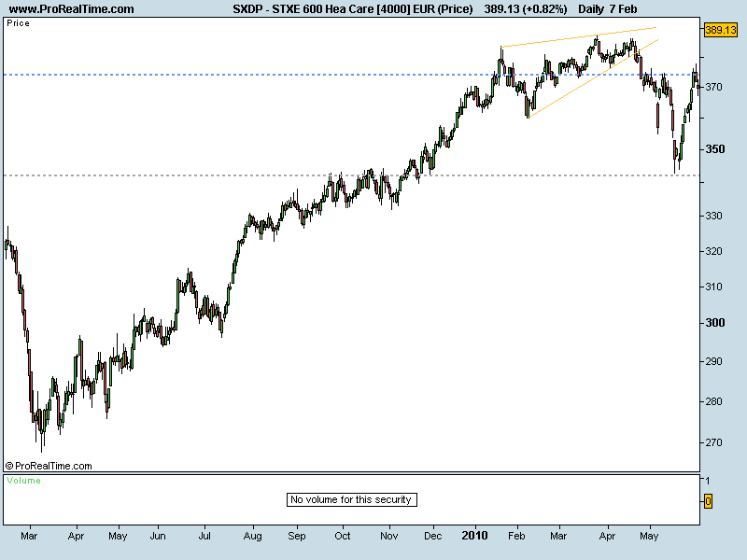Viewport: 747px width, 560px height.
Task: Click the Mar 2009 date axis label
Action: [x=29, y=536]
